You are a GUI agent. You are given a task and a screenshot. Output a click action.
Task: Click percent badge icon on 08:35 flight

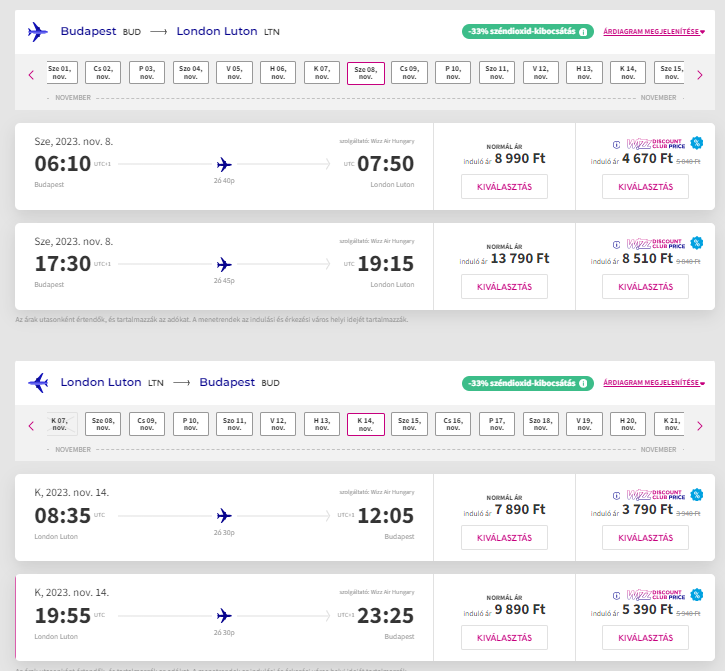click(x=696, y=494)
